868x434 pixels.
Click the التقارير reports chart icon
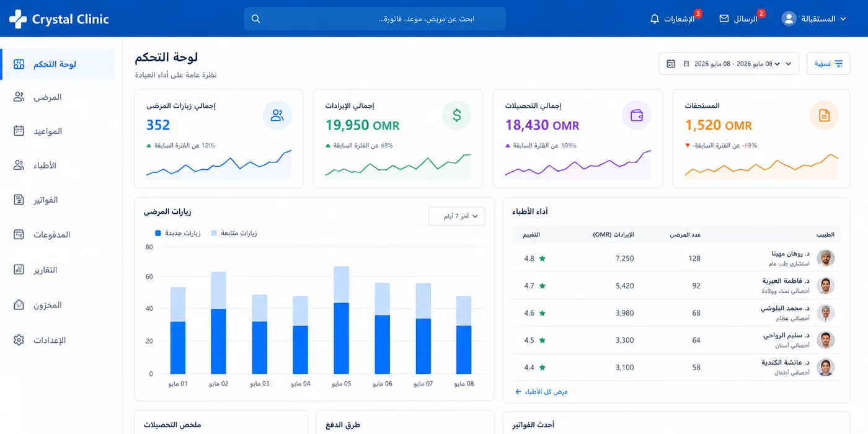point(19,270)
